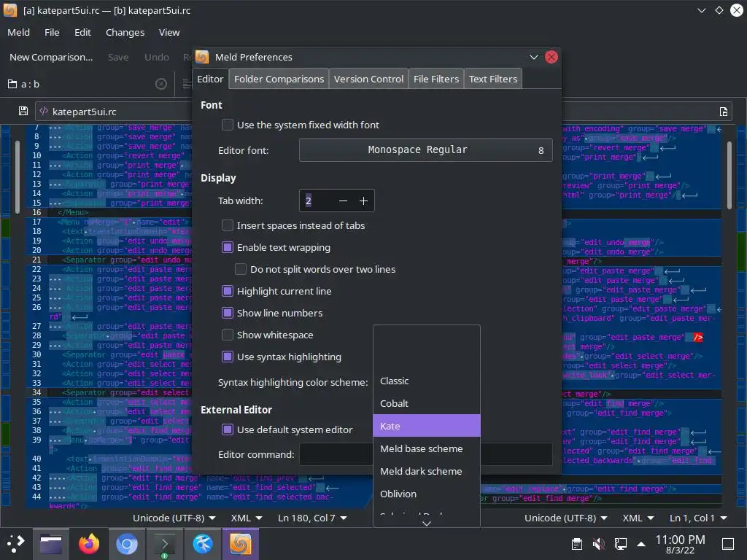
Task: Click the muted volume tray icon
Action: (x=598, y=544)
